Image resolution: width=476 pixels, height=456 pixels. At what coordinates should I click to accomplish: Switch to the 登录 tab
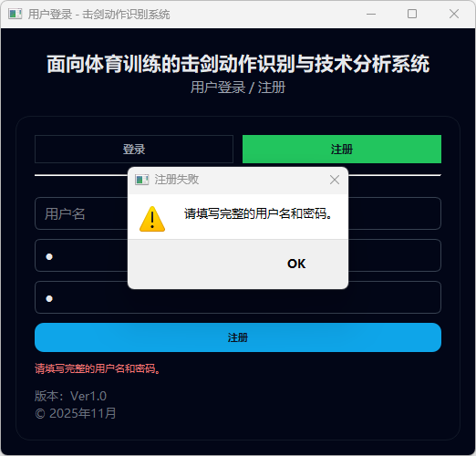134,150
